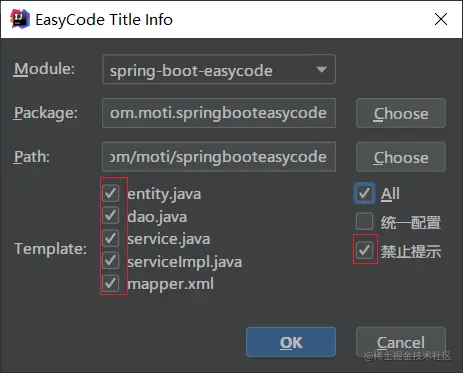Image resolution: width=463 pixels, height=373 pixels.
Task: Uncheck the dao.java template checkbox
Action: pos(111,216)
